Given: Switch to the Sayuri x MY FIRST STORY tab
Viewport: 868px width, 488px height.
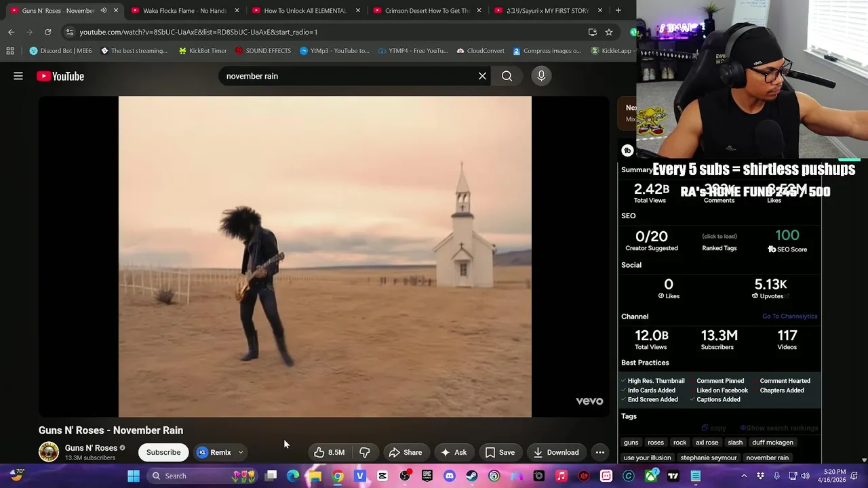Looking at the screenshot, I should click(547, 10).
